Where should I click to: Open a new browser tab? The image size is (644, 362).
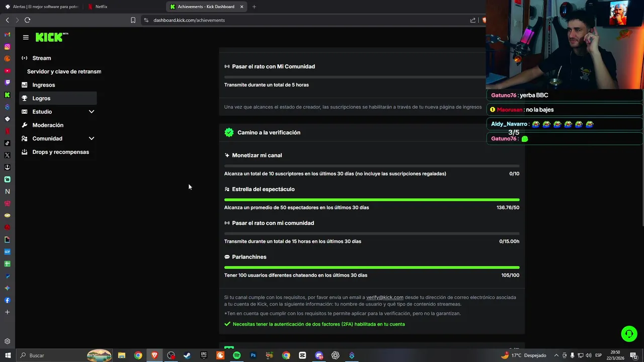(x=254, y=7)
